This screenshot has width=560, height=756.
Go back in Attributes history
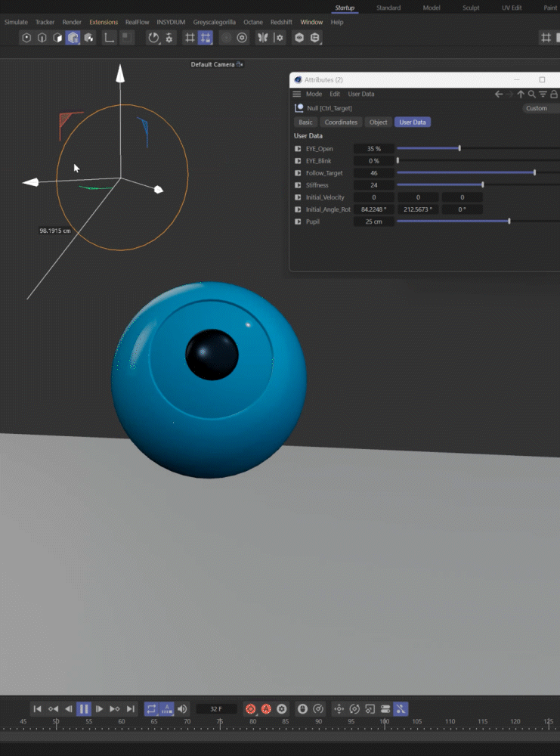tap(499, 94)
